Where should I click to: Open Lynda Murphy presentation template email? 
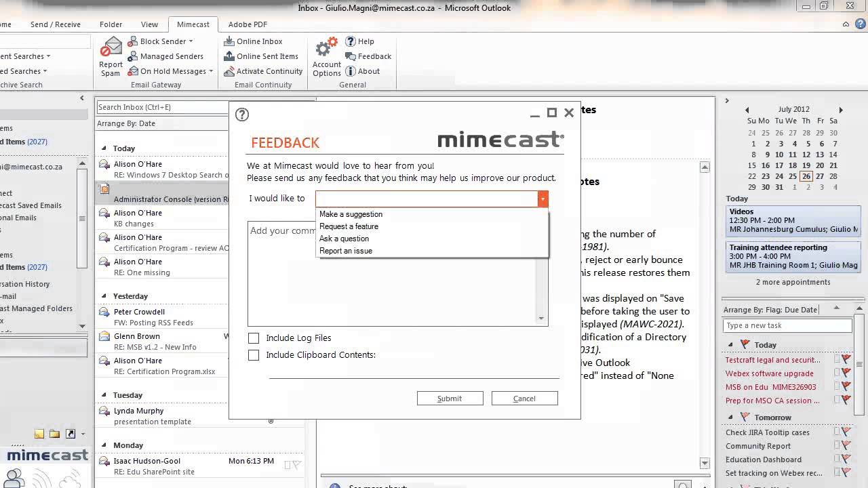(163, 416)
